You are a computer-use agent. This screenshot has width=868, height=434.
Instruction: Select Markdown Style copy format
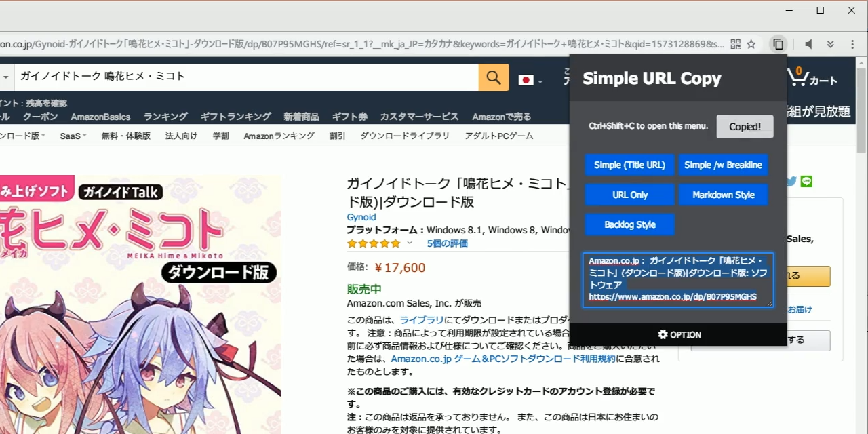[724, 195]
